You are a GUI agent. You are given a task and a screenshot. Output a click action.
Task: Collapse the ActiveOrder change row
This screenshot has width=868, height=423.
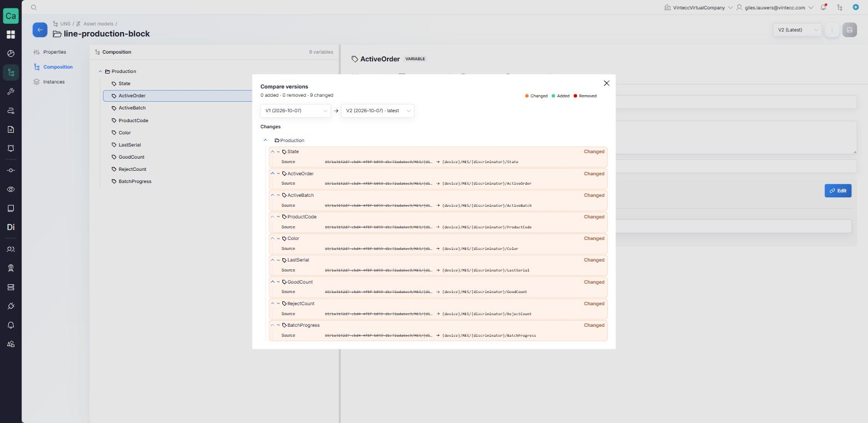click(x=272, y=174)
